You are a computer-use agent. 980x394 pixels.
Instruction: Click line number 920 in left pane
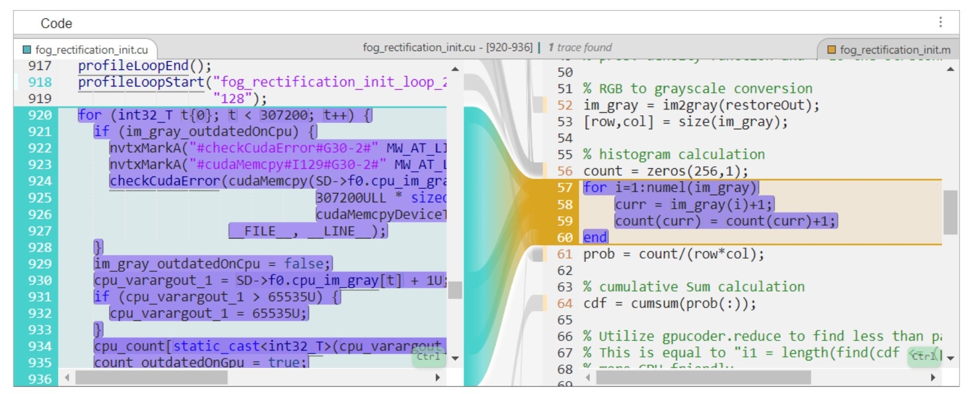pyautogui.click(x=40, y=115)
